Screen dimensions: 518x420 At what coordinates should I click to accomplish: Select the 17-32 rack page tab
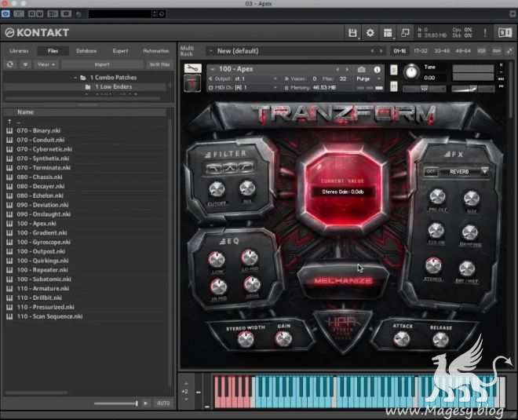421,51
